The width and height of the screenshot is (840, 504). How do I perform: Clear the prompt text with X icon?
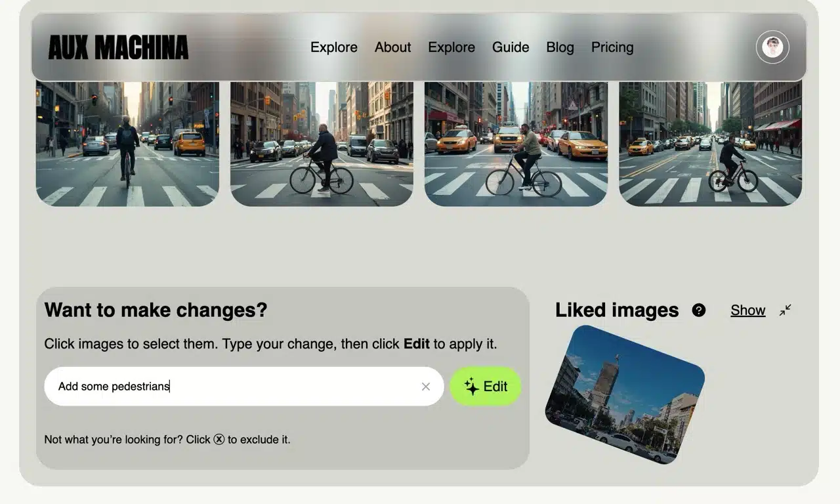point(426,387)
